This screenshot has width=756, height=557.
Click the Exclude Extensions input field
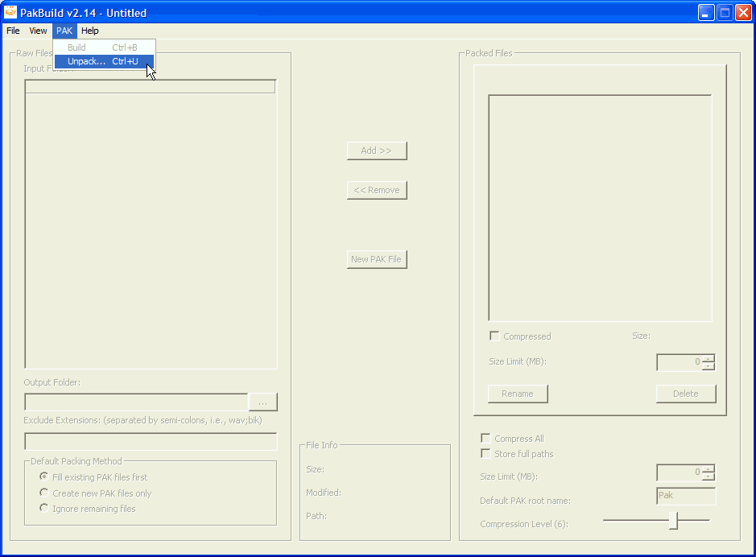pyautogui.click(x=151, y=441)
